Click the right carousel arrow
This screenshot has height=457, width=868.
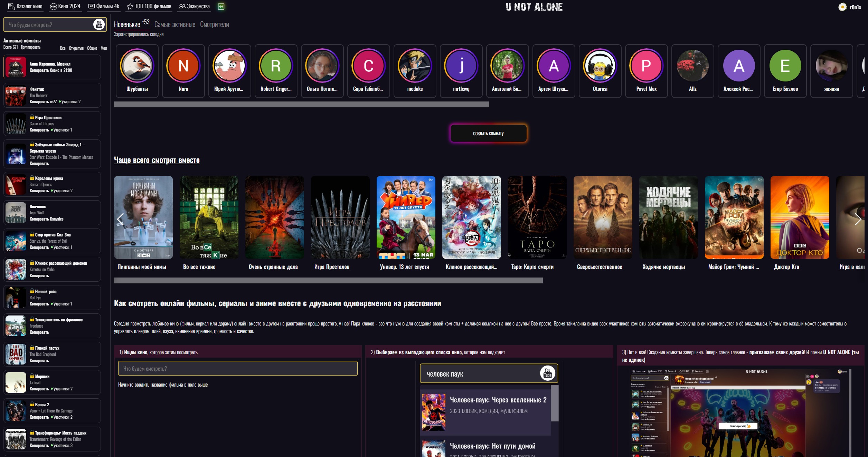pos(858,219)
